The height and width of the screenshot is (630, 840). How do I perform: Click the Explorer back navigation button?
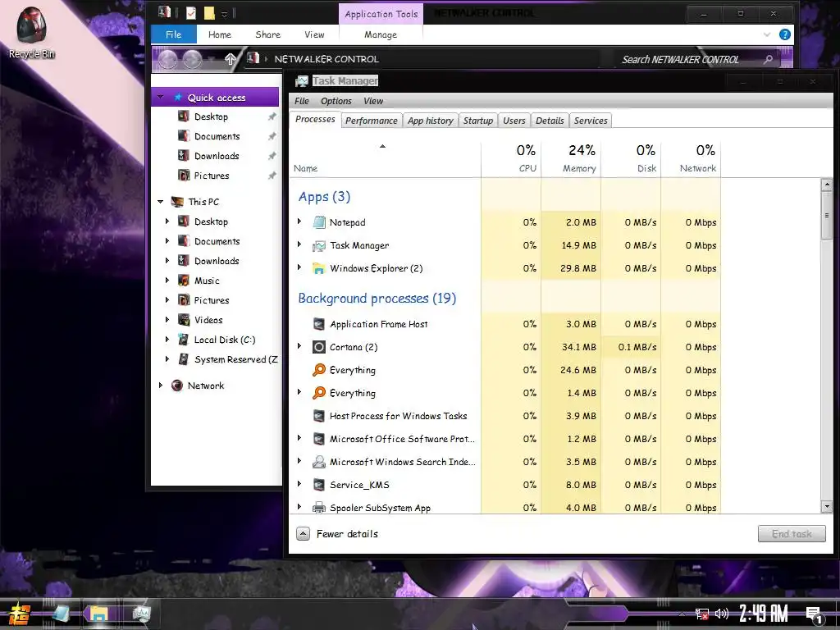click(167, 59)
